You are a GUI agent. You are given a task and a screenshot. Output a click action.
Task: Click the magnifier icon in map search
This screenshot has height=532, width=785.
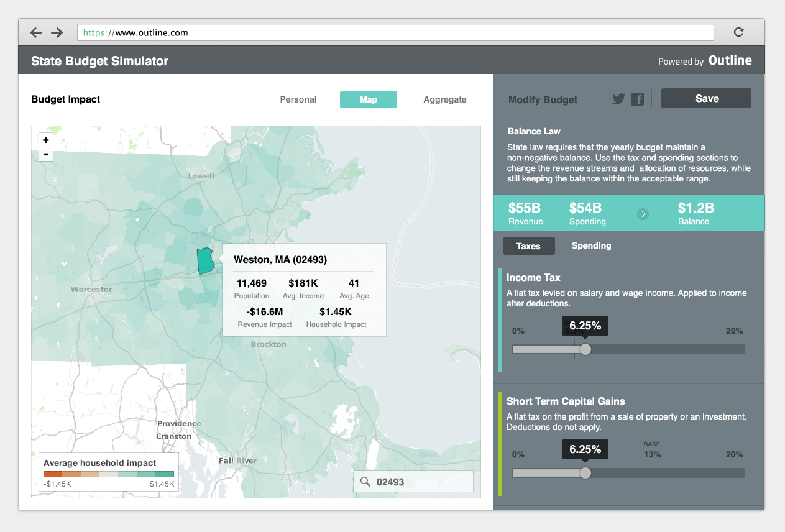point(365,482)
